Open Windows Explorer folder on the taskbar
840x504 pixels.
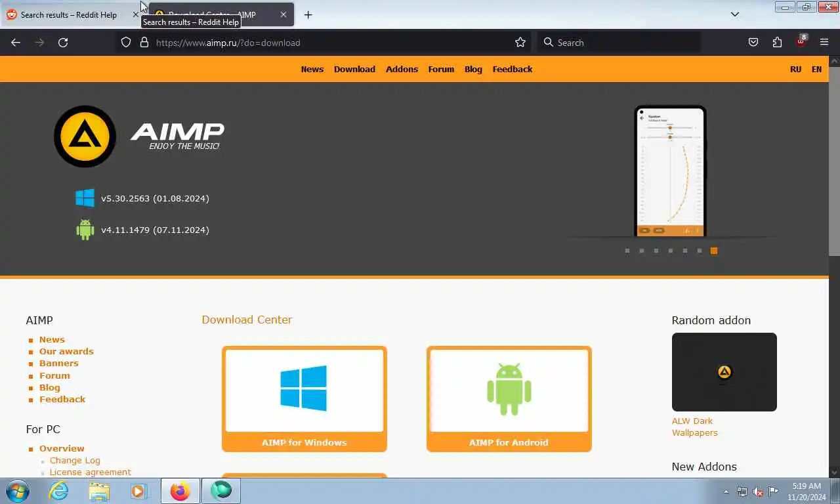(x=99, y=491)
